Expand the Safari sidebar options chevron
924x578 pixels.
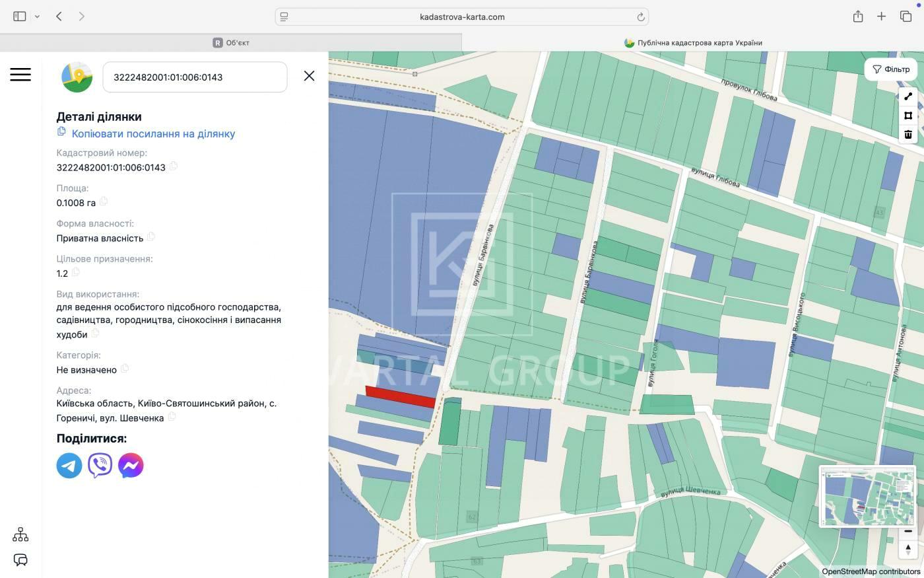(38, 17)
